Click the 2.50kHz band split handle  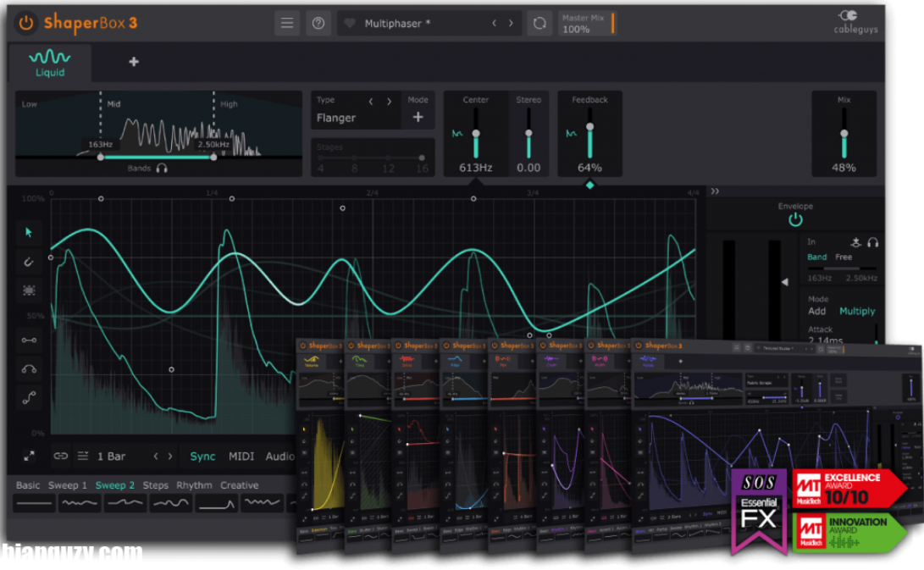(213, 158)
